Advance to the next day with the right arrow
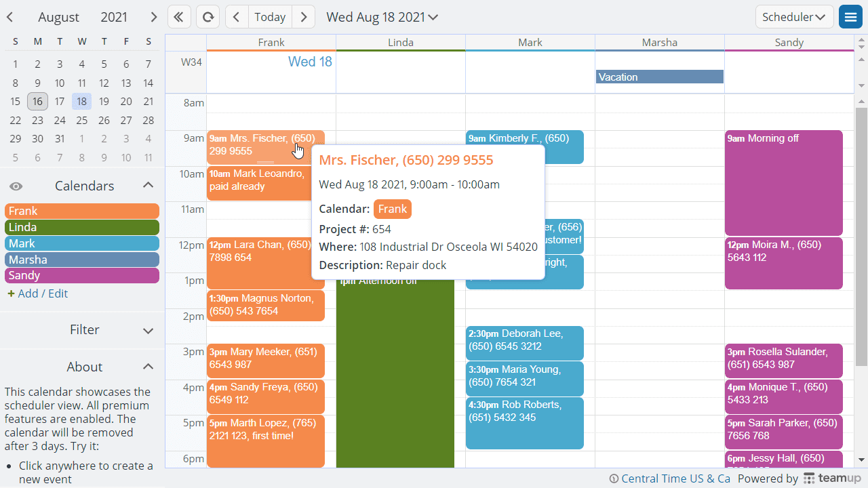The image size is (868, 488). point(303,16)
